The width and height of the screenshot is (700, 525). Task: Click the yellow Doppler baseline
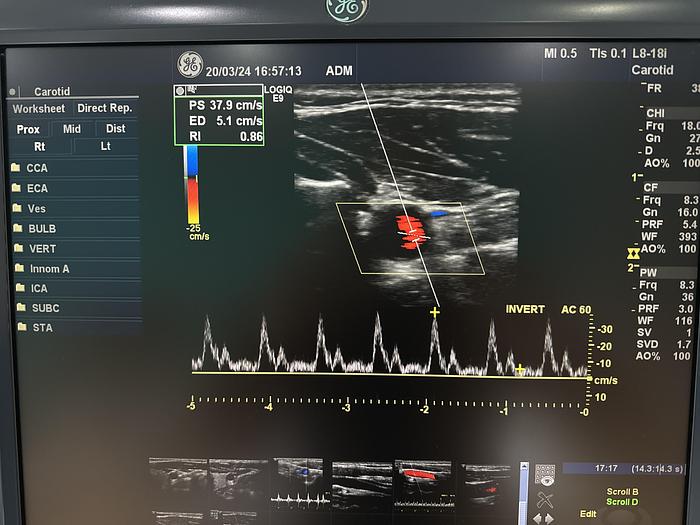(391, 375)
